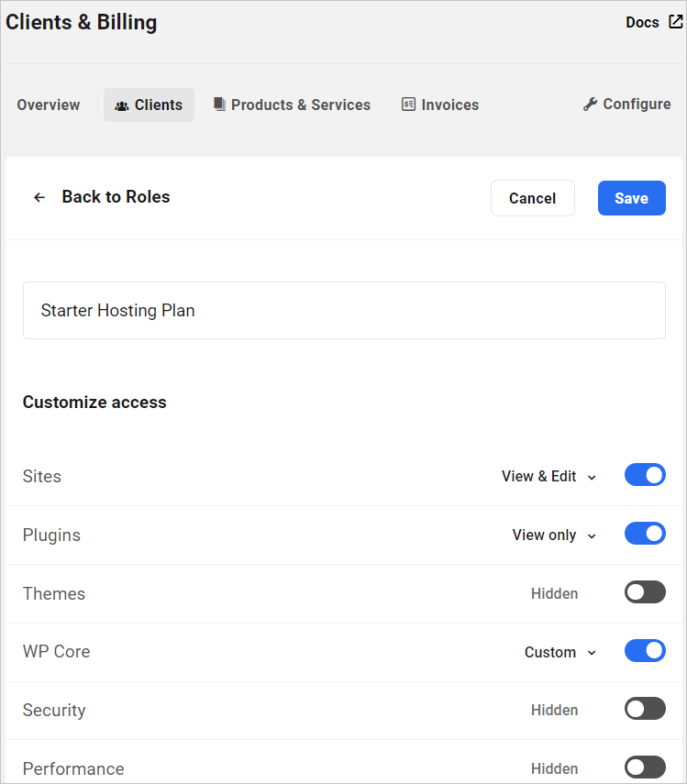Open the Sites View & Edit dropdown
Image resolution: width=687 pixels, height=784 pixels.
548,476
